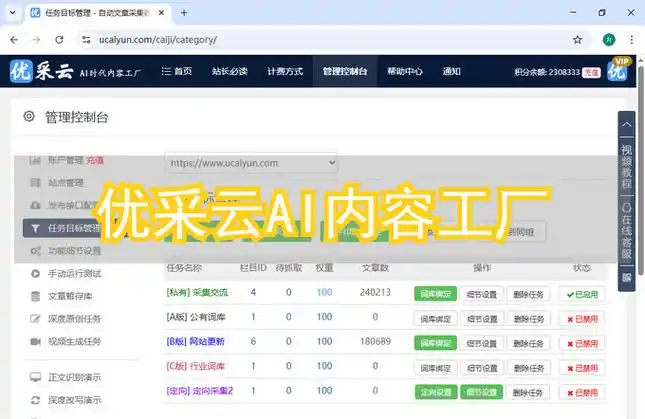This screenshot has height=419, width=645.
Task: Bookmark this page with the star icon
Action: point(578,39)
